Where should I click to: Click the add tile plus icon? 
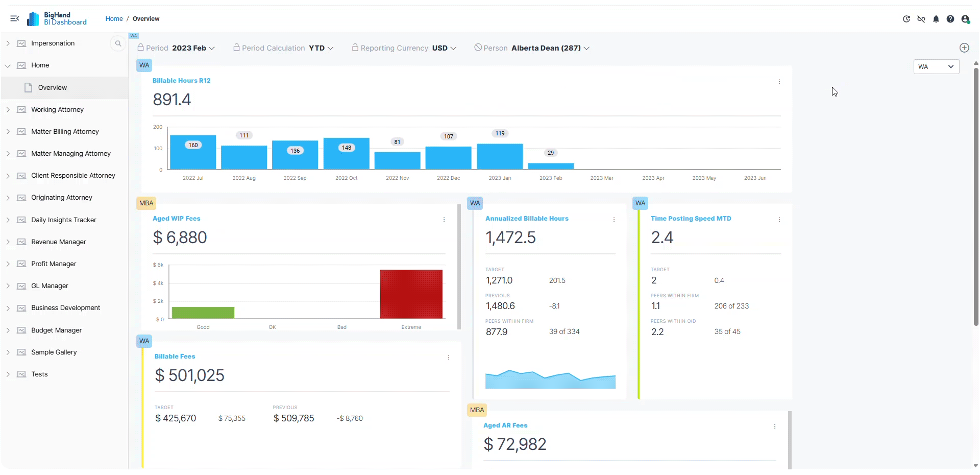[964, 47]
